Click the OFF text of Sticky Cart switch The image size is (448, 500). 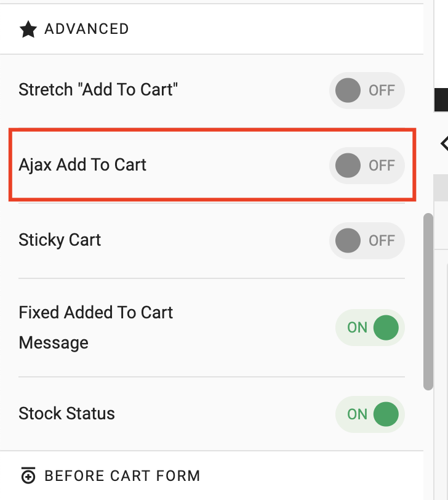[x=382, y=241]
